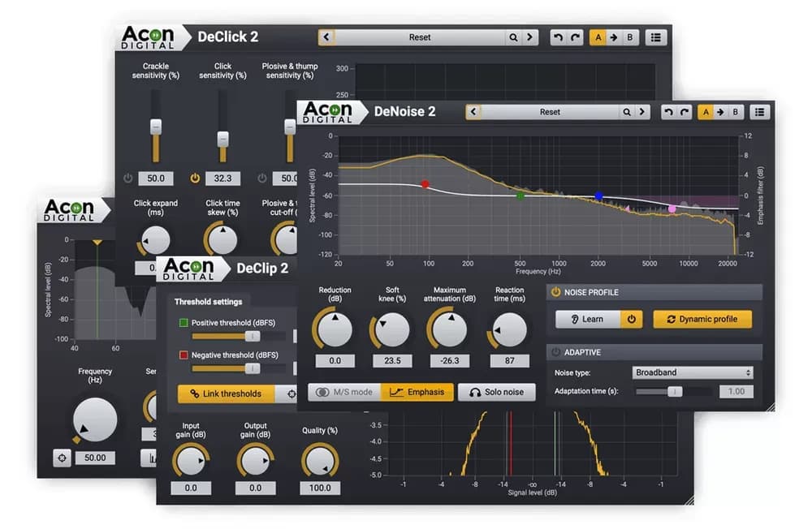Click the Quality value 100.0 in DeClip 2
Screen dimensions: 812x529
coord(320,488)
